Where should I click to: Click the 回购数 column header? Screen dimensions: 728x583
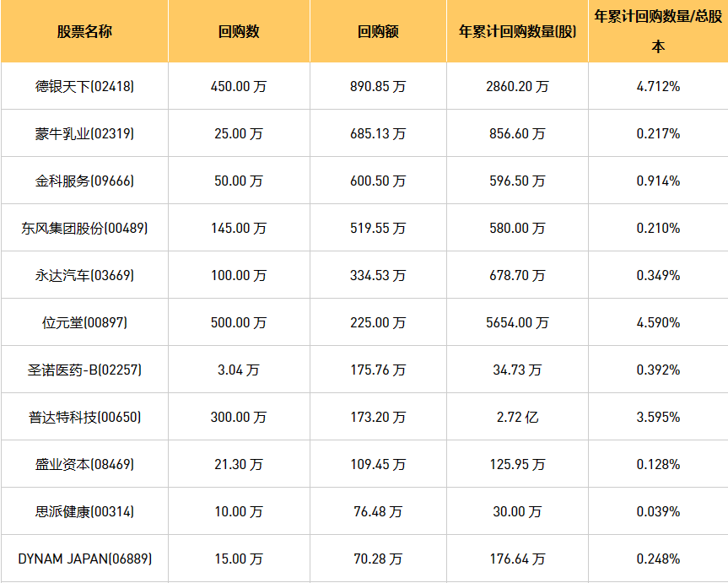(239, 32)
